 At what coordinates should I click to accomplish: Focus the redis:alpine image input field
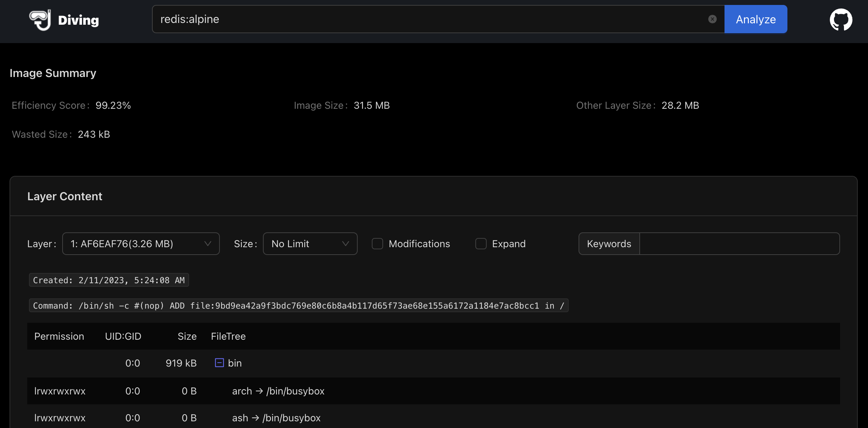pos(424,19)
